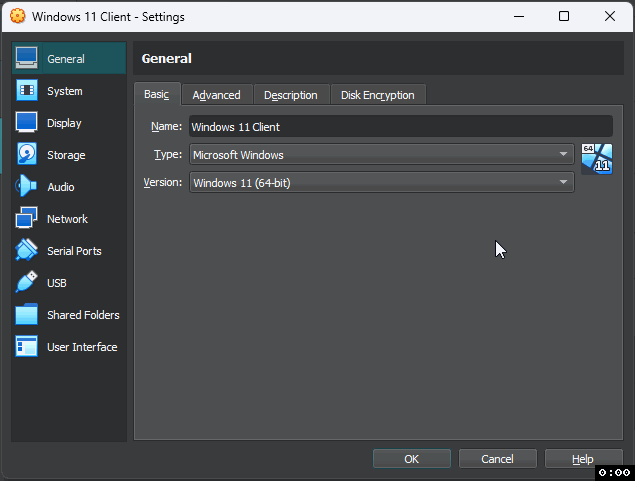The image size is (635, 481).
Task: Open the Network label in category list
Action: 67,219
